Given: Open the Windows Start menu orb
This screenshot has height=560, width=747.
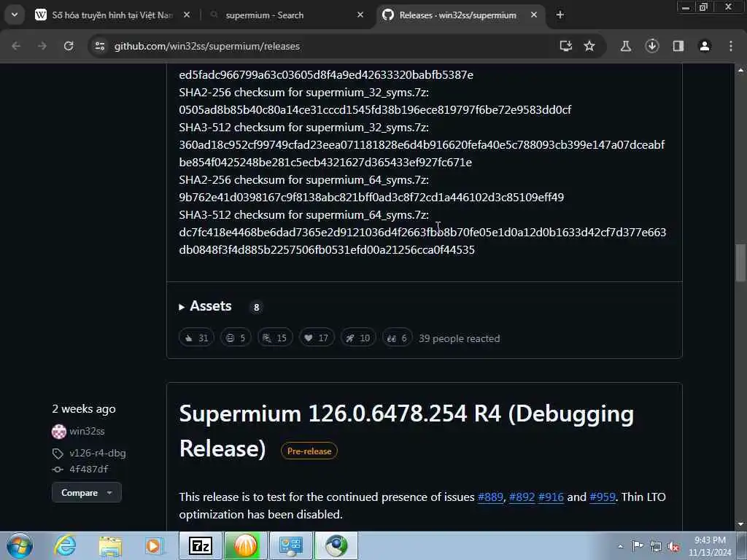Looking at the screenshot, I should point(20,545).
